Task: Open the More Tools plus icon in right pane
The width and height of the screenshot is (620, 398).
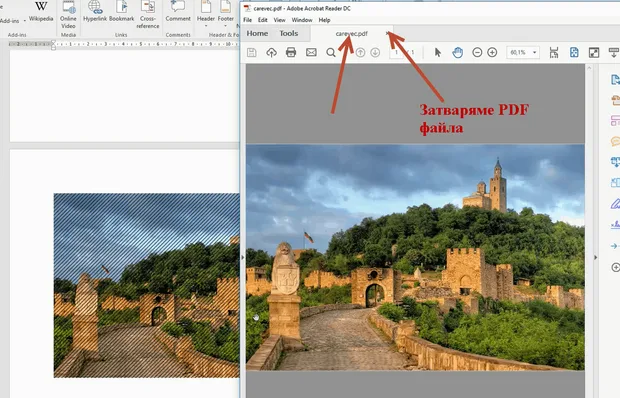Action: click(x=616, y=267)
